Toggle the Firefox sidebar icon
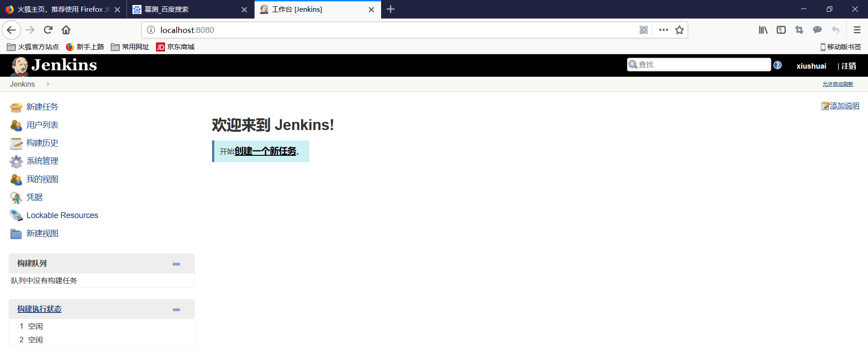 (781, 30)
